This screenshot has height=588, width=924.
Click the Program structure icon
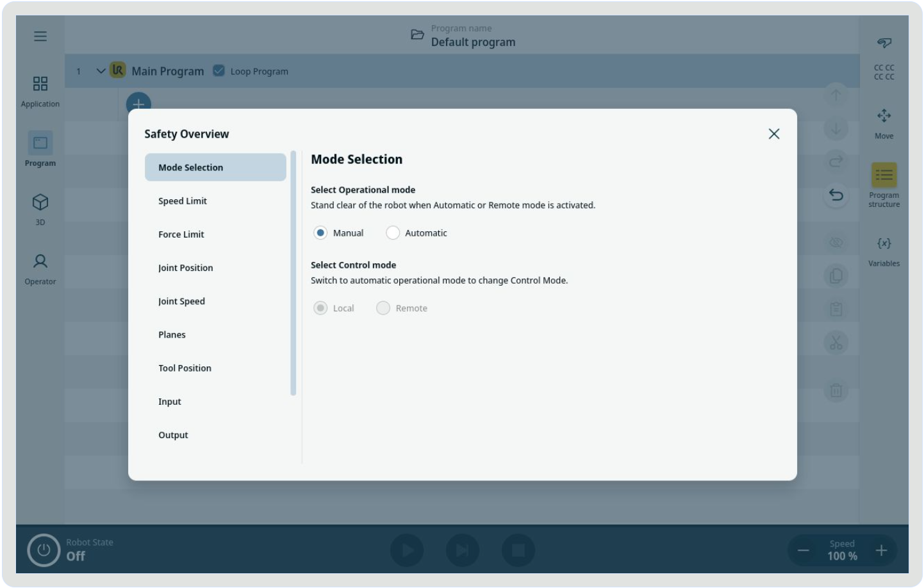tap(884, 175)
